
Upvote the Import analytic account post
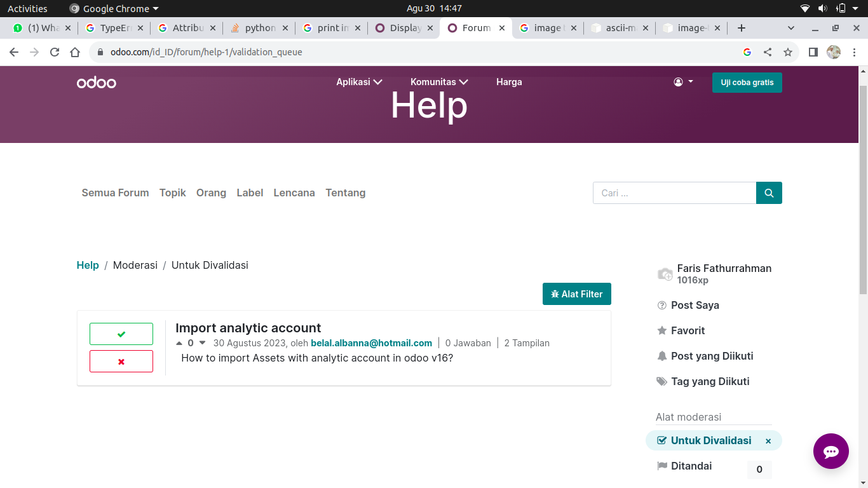coord(179,343)
